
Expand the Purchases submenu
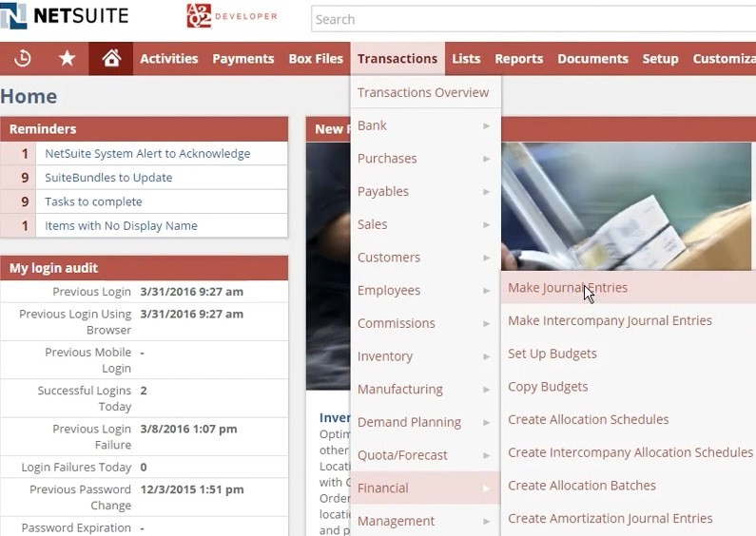[426, 158]
